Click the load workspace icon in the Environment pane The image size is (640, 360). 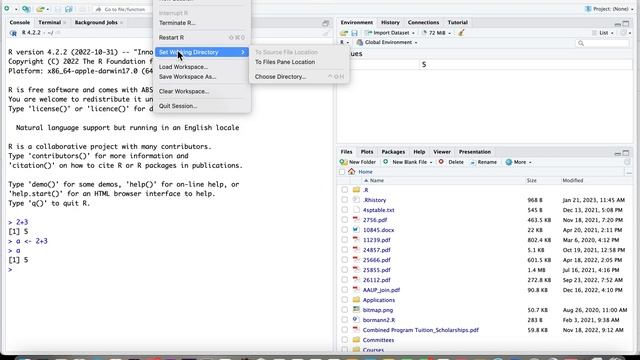344,33
